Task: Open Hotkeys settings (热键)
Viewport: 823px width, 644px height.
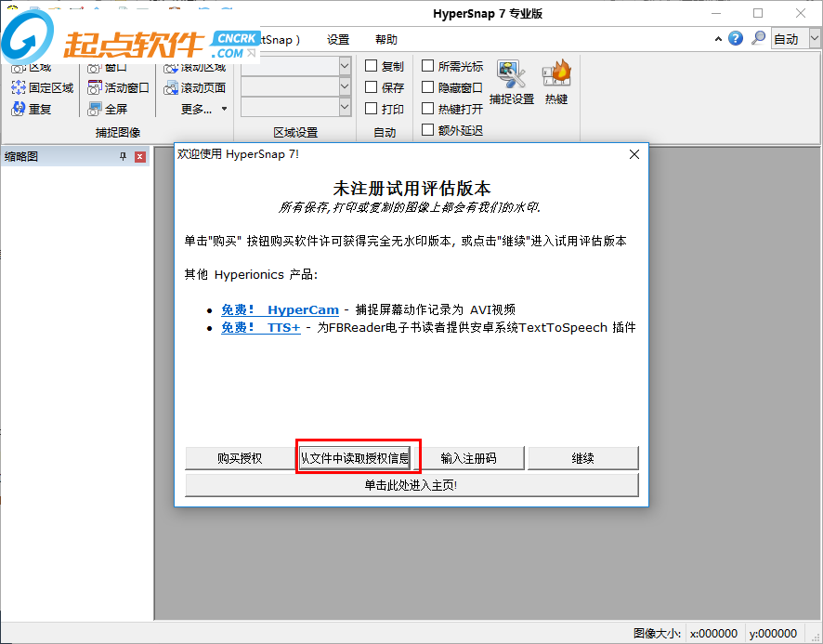Action: (556, 83)
